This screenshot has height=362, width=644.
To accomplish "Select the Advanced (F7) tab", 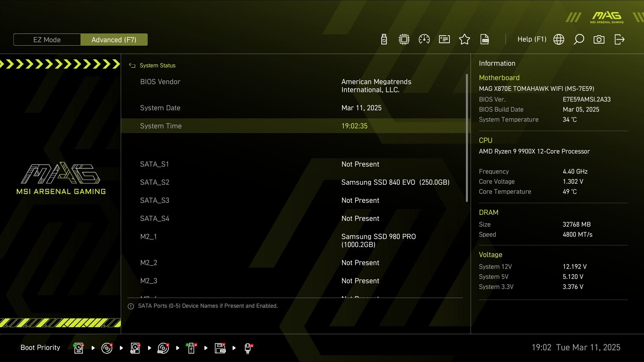I will 114,40.
